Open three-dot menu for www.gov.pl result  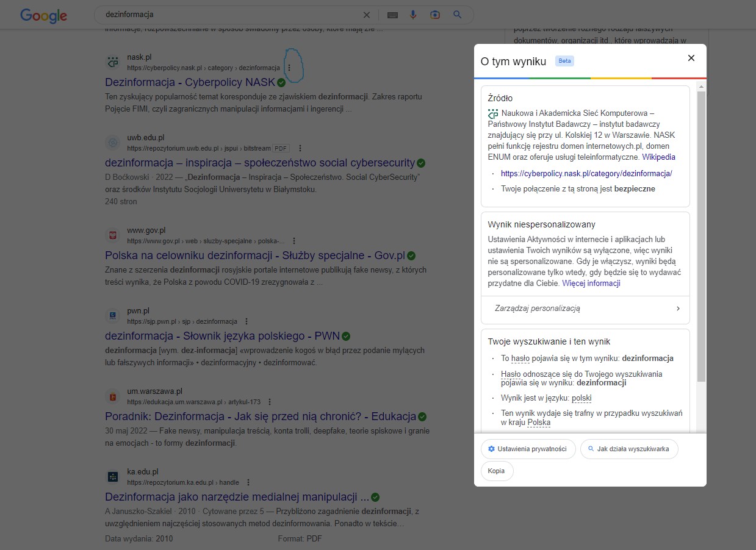[294, 241]
